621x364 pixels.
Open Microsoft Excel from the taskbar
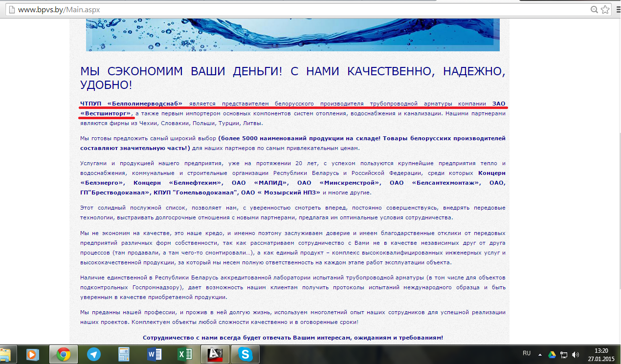coord(184,354)
